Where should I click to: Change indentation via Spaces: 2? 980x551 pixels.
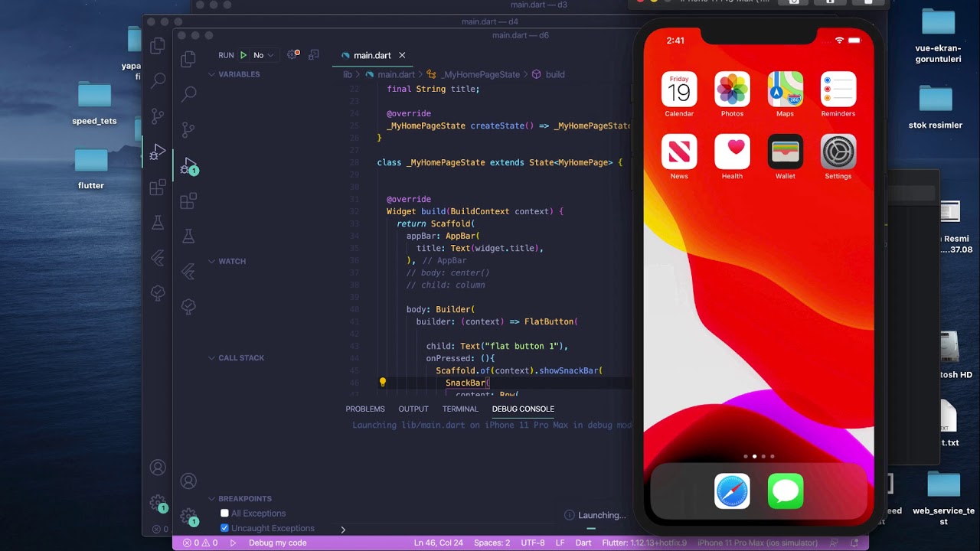click(492, 543)
